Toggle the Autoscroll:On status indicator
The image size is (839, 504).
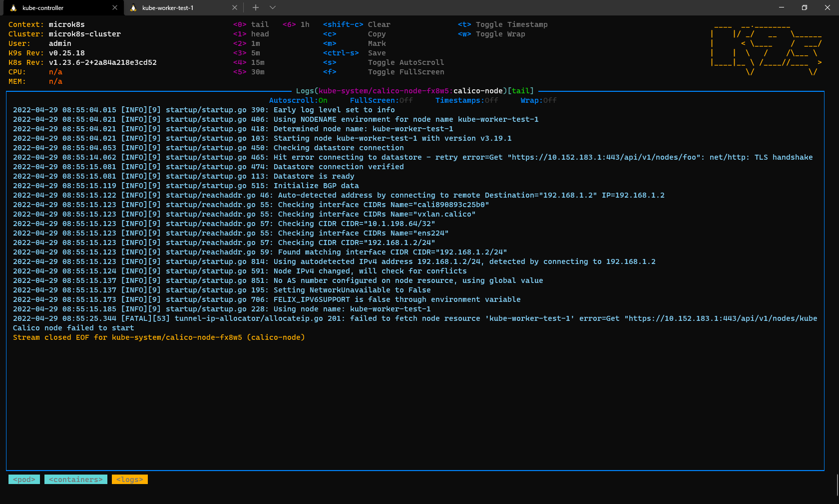click(x=298, y=100)
